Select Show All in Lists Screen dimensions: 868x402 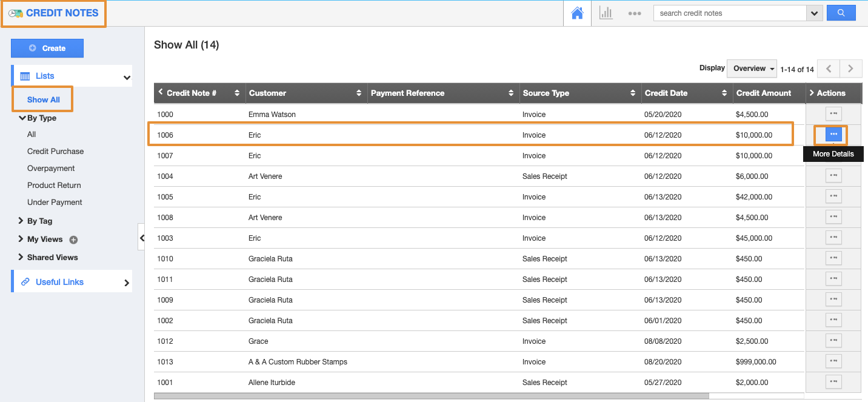(43, 100)
